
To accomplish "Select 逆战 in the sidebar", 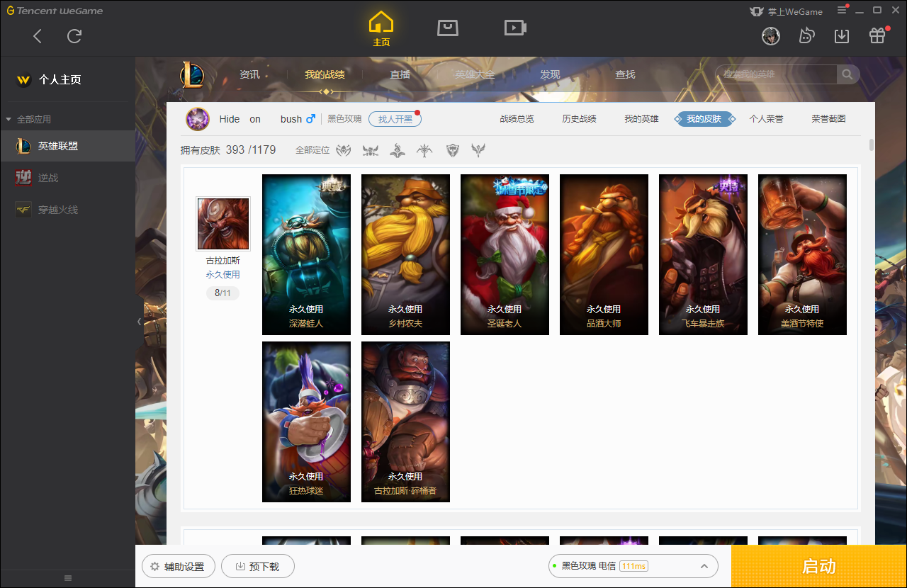I will [x=67, y=178].
